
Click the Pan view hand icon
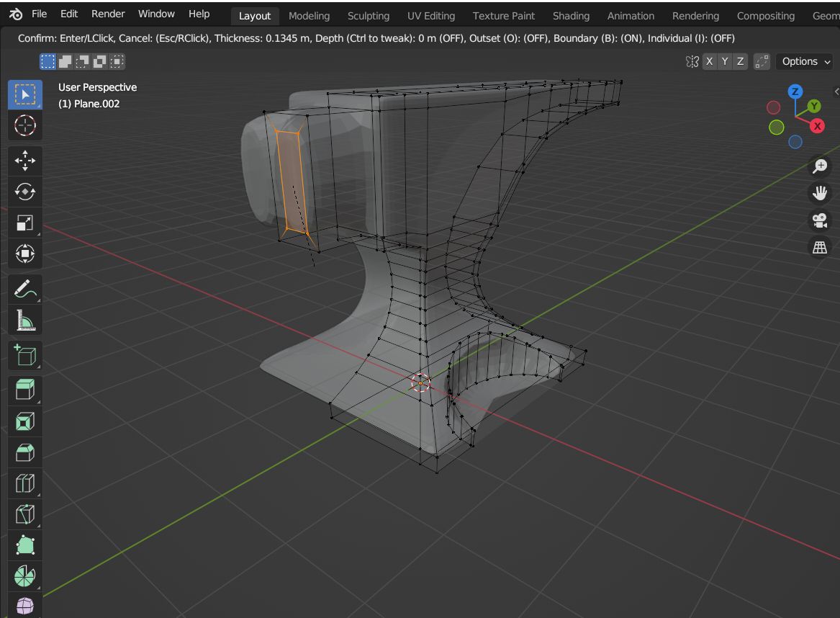point(820,193)
